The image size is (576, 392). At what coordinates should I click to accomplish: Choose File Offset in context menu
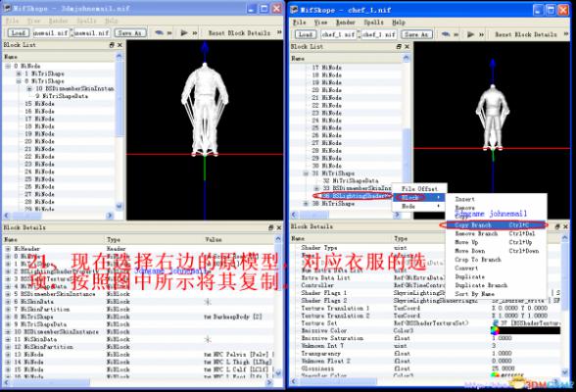[419, 188]
